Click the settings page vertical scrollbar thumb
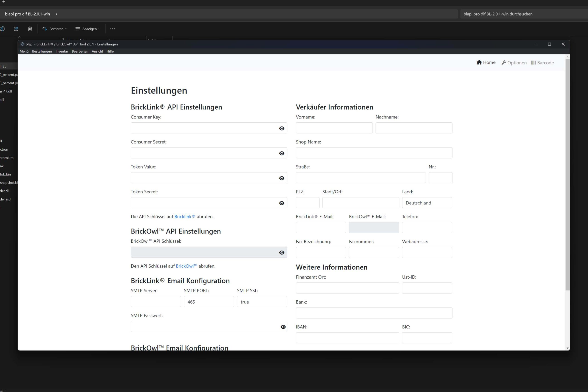The height and width of the screenshot is (392, 588). [568, 175]
